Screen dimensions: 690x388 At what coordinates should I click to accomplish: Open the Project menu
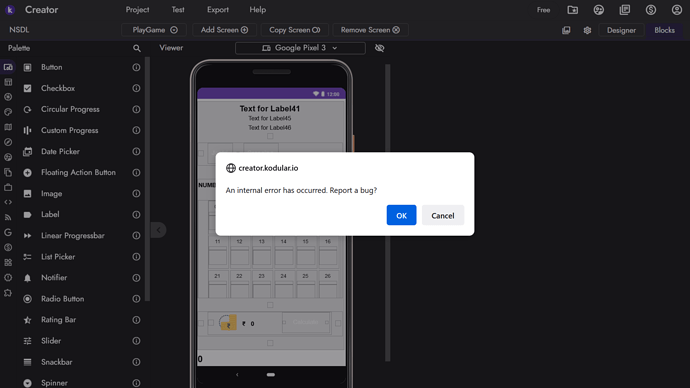point(137,10)
